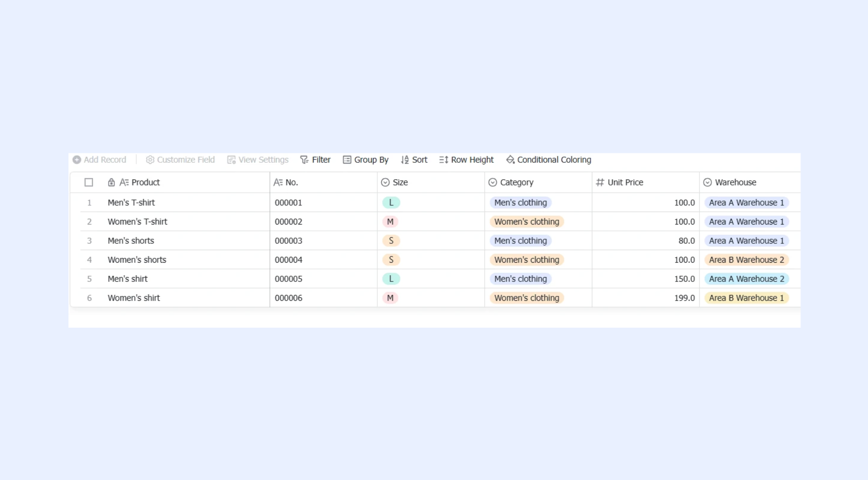Click the 000005 number cell
868x480 pixels.
click(323, 279)
